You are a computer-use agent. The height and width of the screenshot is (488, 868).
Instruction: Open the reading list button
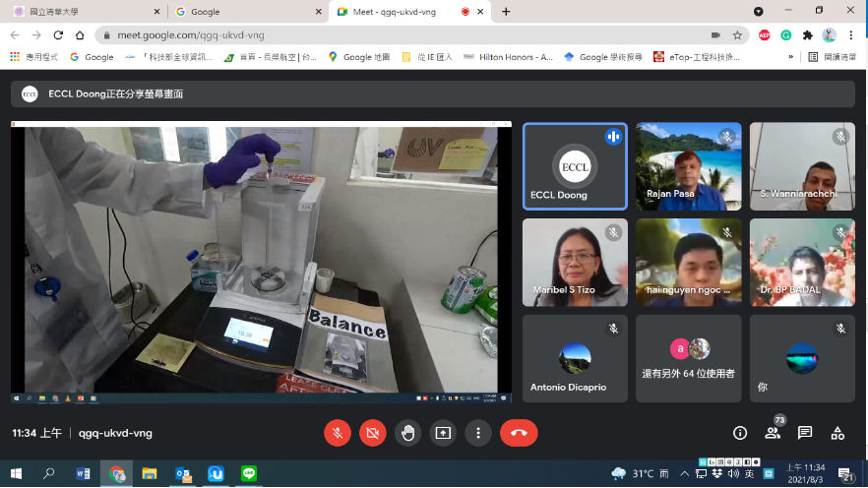(832, 56)
